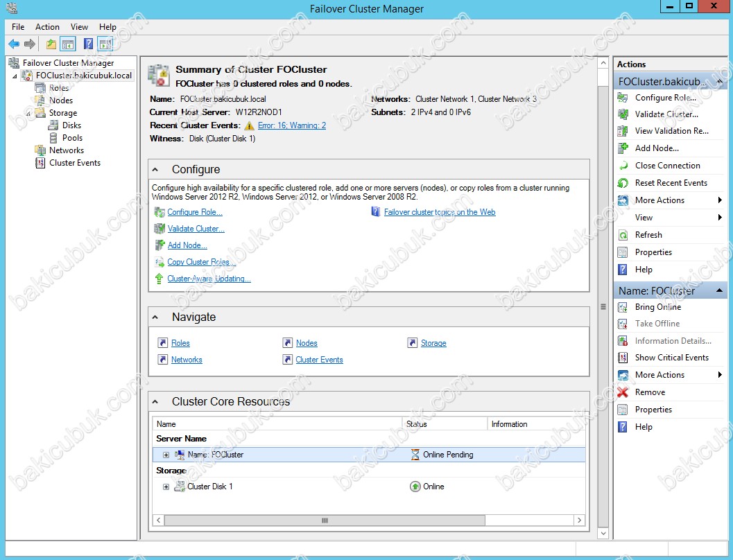Click the Back arrow toolbar icon
Image resolution: width=733 pixels, height=560 pixels.
pyautogui.click(x=14, y=44)
